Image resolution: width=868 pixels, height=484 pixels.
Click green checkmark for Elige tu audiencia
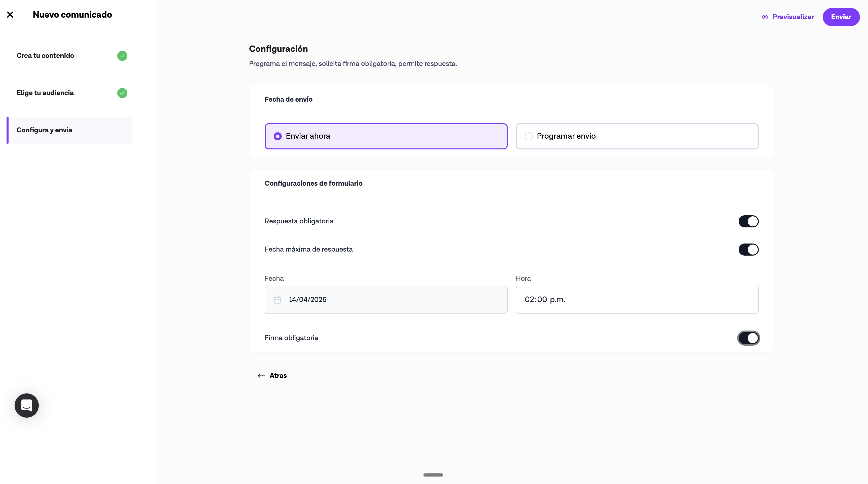click(x=122, y=93)
